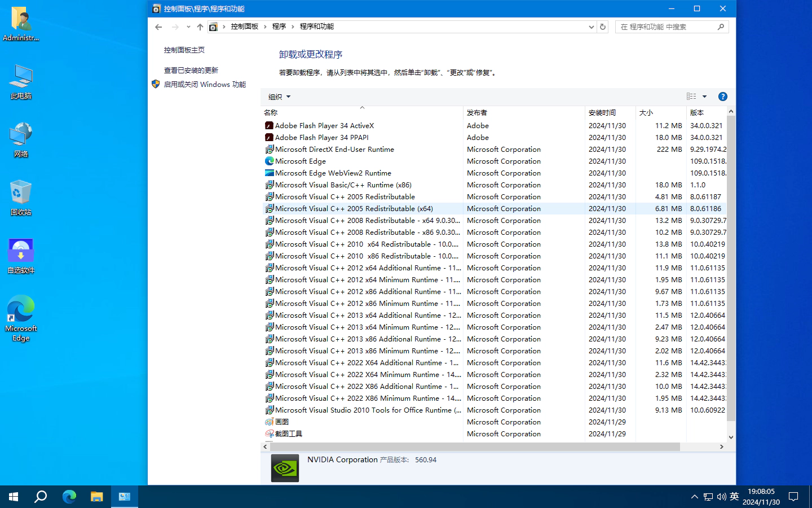Click the Microsoft Edge program icon in list
The image size is (812, 508).
click(x=270, y=161)
